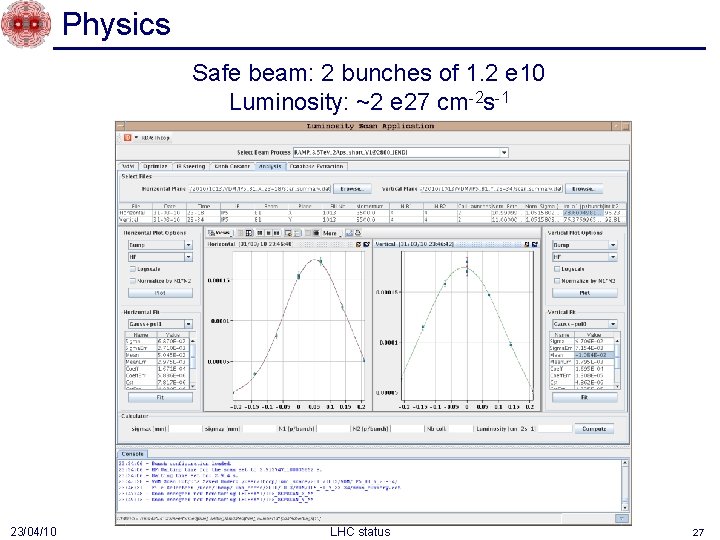Click the dropdown arrow next to RBA icon
This screenshot has width=720, height=540.
tap(136, 137)
